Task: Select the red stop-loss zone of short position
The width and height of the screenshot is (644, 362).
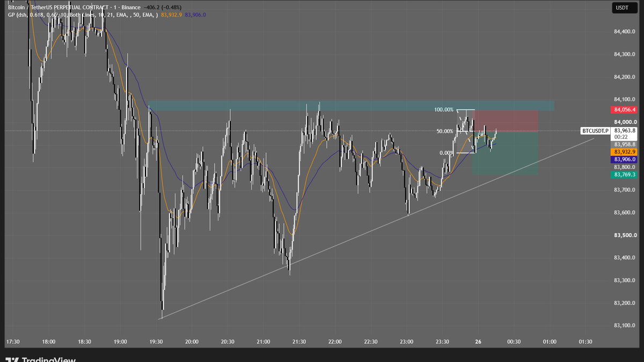Action: (x=506, y=121)
